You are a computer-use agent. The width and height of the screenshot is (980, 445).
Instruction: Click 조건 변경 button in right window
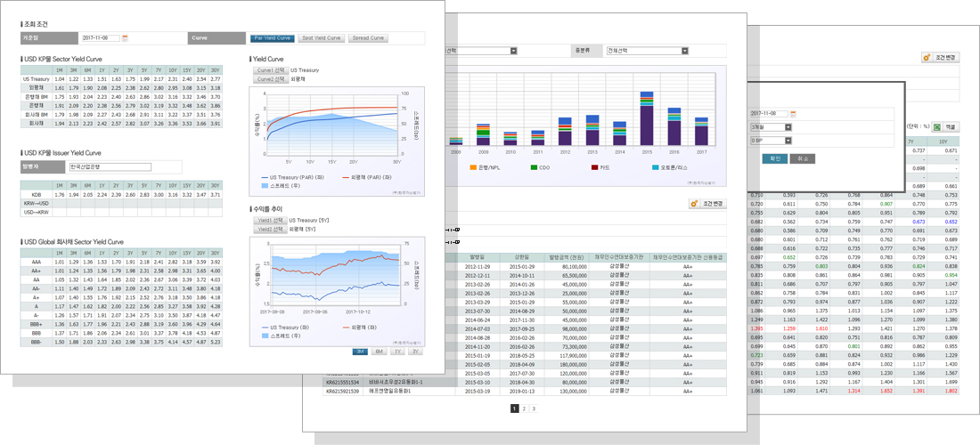tap(941, 58)
